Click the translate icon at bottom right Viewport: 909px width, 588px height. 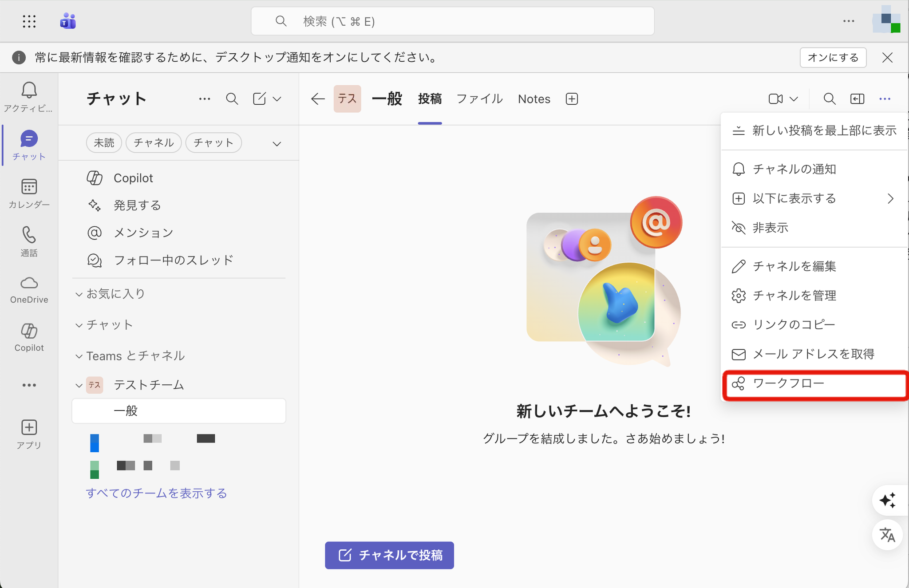click(887, 535)
